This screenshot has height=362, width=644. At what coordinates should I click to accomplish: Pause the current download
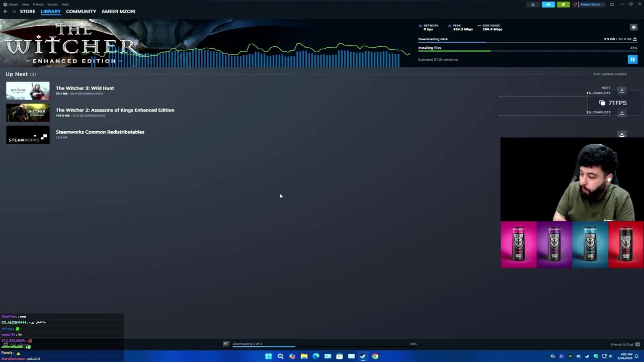point(632,59)
